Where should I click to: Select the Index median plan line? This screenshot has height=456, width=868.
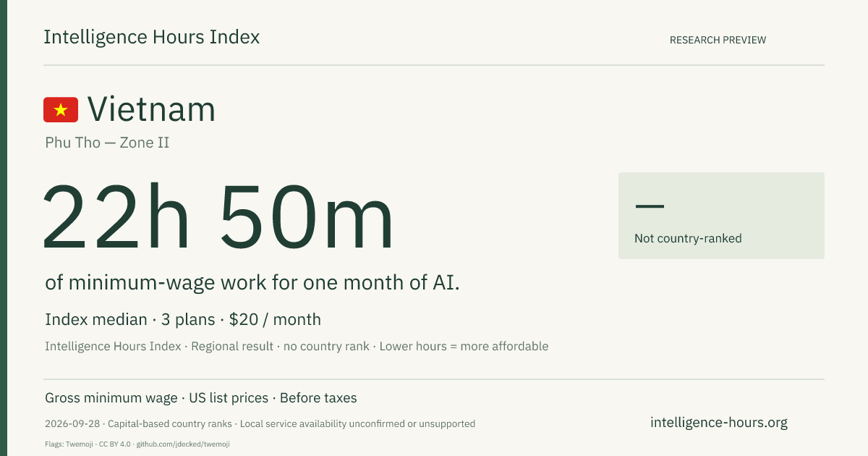point(183,319)
